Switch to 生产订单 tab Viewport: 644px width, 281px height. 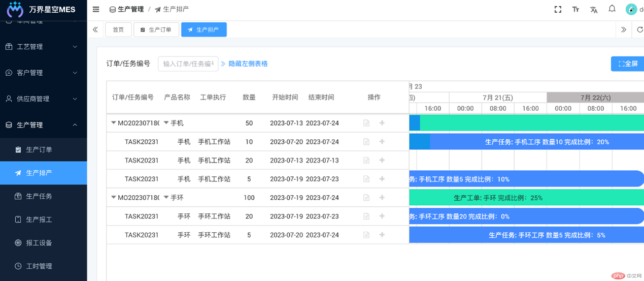[x=156, y=29]
